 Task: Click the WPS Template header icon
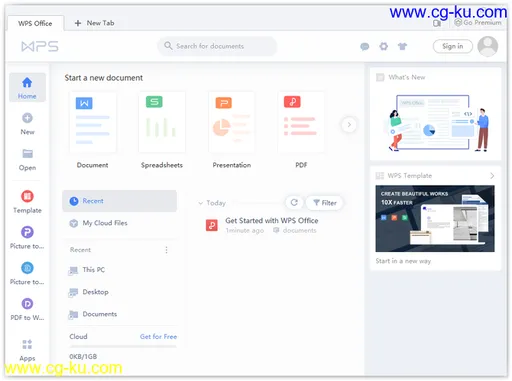(x=380, y=176)
